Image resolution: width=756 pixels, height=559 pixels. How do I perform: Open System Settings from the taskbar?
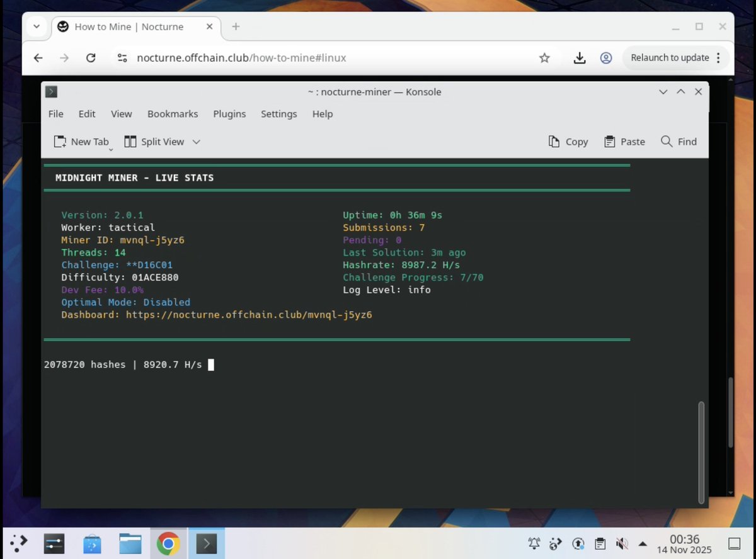pyautogui.click(x=55, y=543)
